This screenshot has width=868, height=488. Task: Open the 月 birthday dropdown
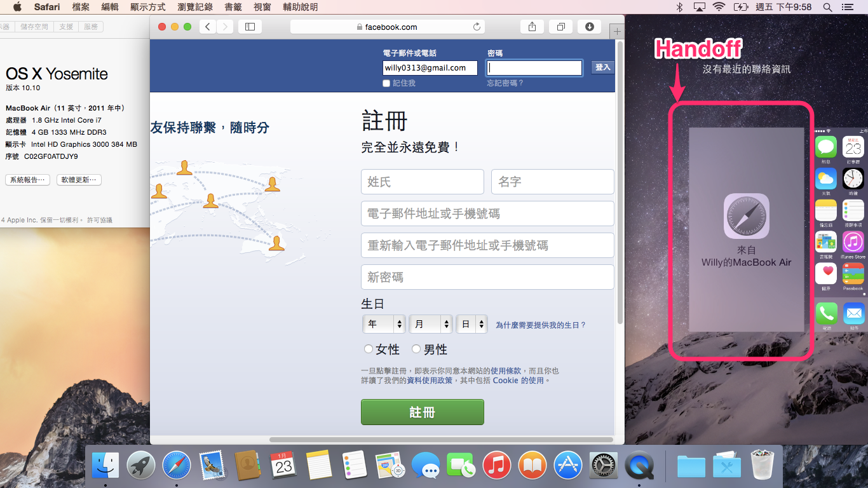pyautogui.click(x=431, y=324)
